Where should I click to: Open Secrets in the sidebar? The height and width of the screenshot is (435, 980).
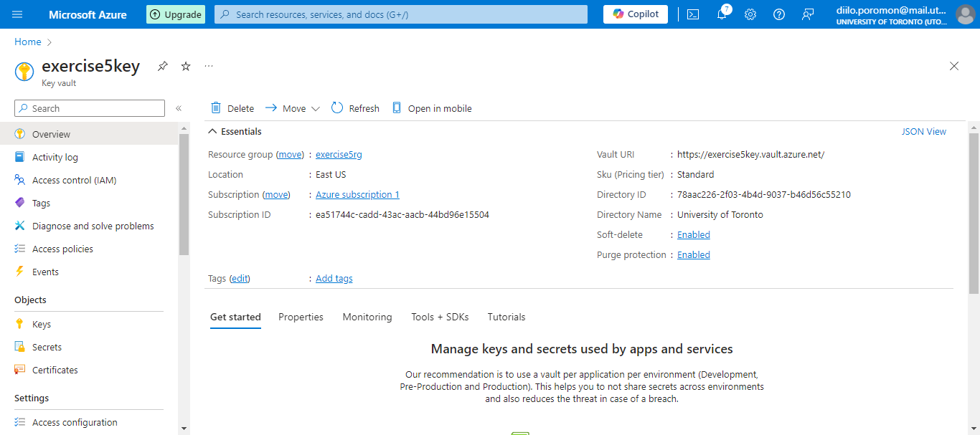pyautogui.click(x=47, y=347)
